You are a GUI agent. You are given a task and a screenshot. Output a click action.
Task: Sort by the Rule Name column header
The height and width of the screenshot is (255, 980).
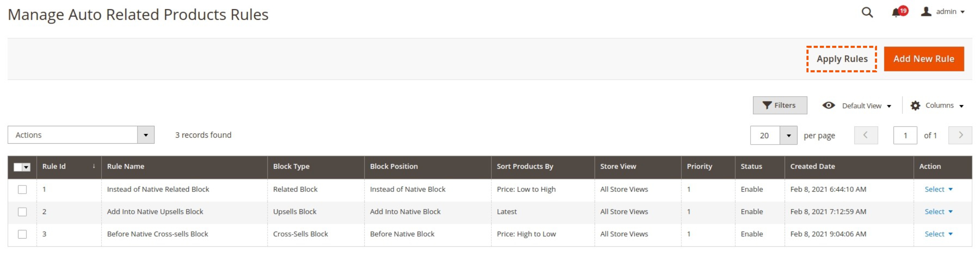(125, 166)
